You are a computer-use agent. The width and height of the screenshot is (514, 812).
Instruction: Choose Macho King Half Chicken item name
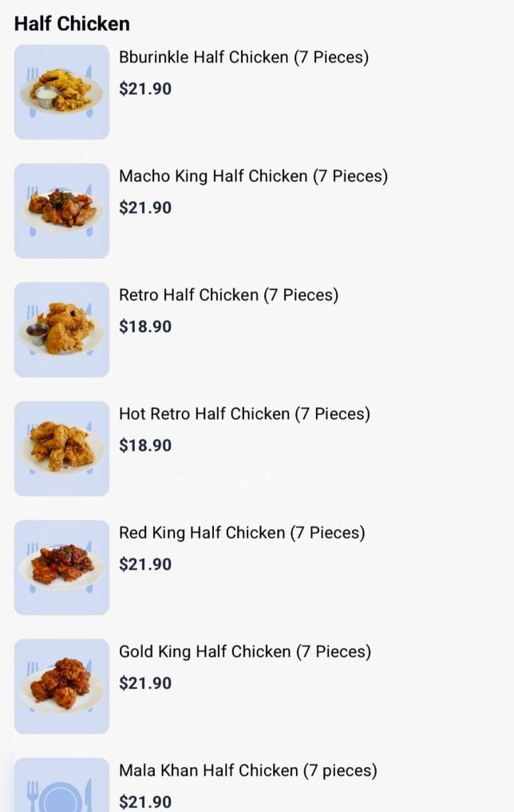(x=253, y=176)
